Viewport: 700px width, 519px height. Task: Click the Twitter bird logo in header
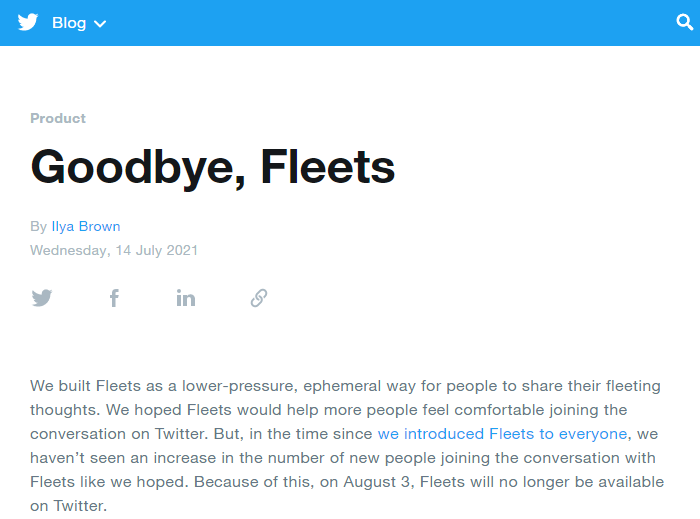click(x=28, y=22)
